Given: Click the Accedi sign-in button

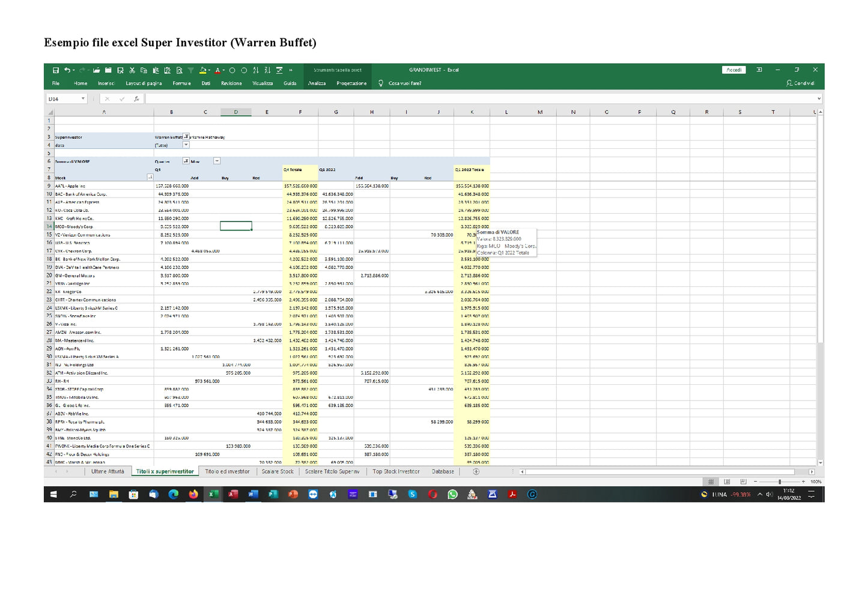Looking at the screenshot, I should point(734,70).
